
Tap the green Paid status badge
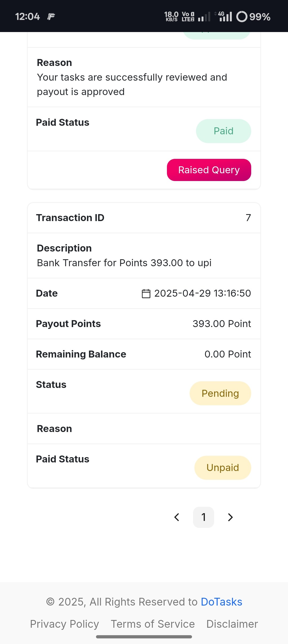223,131
